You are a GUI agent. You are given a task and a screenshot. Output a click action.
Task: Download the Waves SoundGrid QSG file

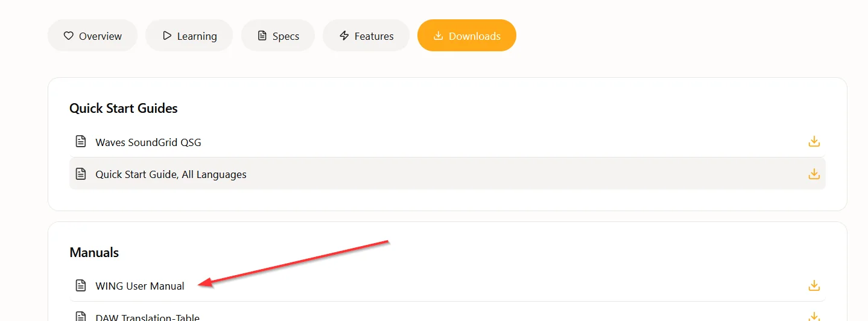[814, 142]
